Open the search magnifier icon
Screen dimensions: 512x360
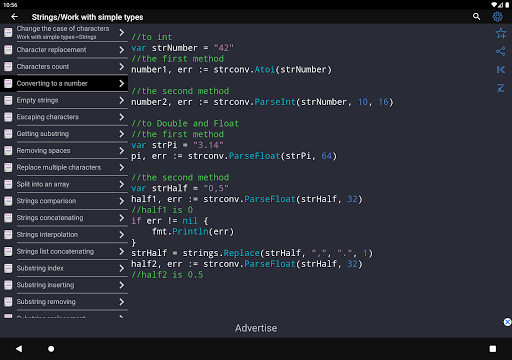tap(476, 17)
